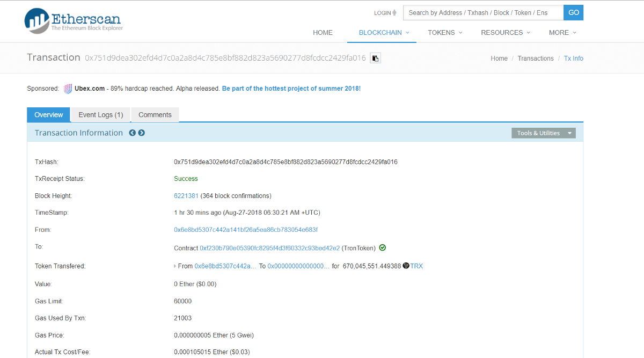Screen dimensions: 644x358
Task: Click the LOGIN link
Action: click(x=383, y=13)
